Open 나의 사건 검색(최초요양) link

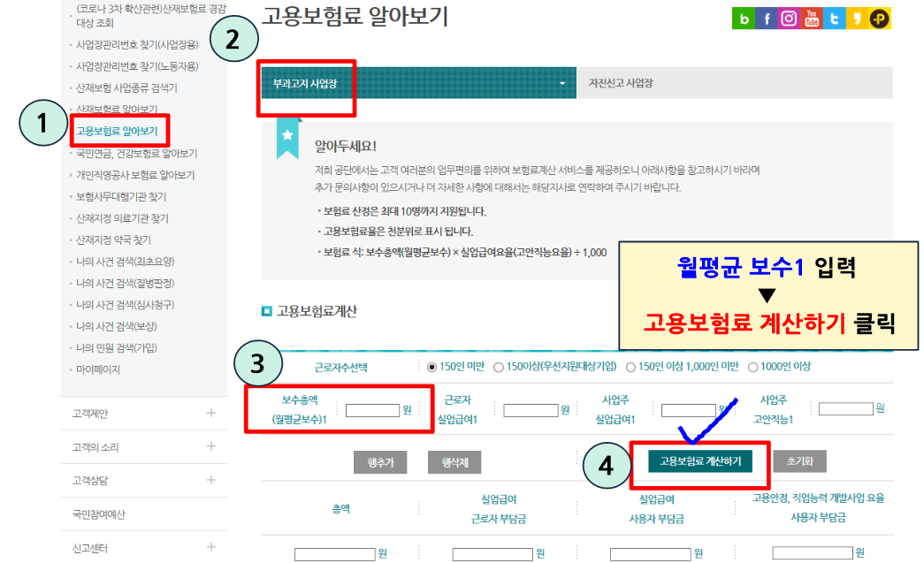click(126, 262)
